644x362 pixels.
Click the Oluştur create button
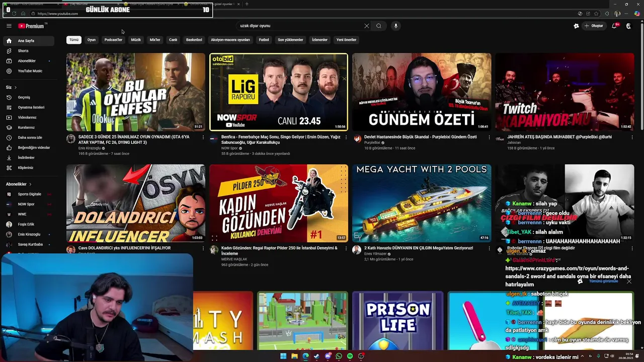point(594,26)
